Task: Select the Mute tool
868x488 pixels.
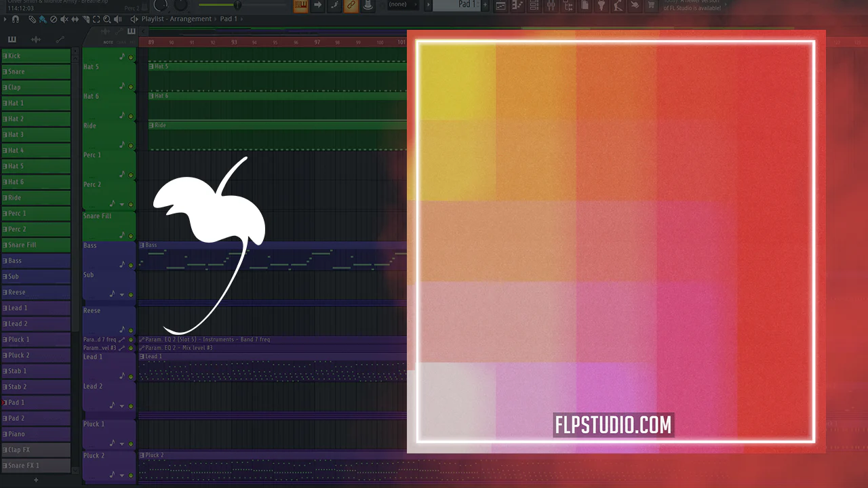Action: point(64,19)
